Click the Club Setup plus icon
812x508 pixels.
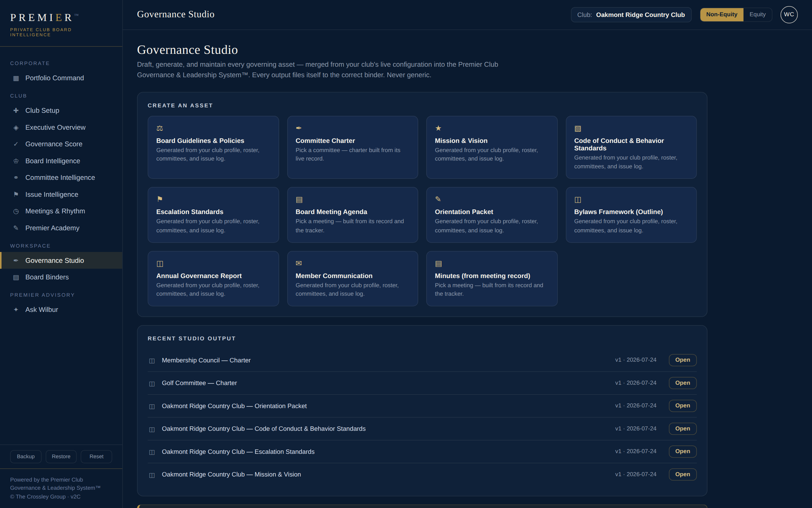point(16,110)
